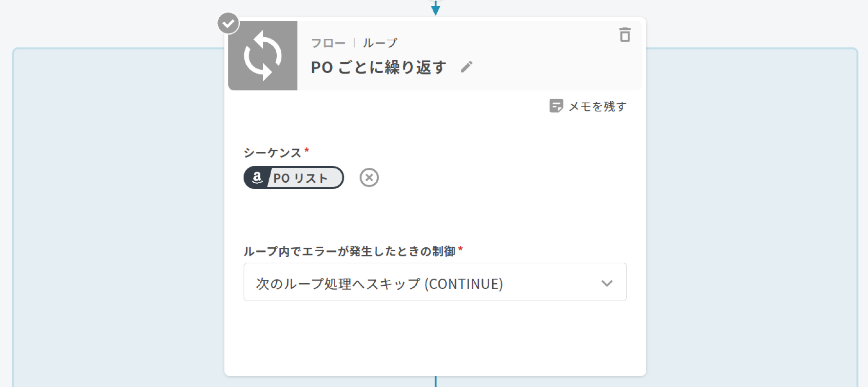Click the gray checkmark status badge
The image size is (868, 387).
[x=228, y=23]
